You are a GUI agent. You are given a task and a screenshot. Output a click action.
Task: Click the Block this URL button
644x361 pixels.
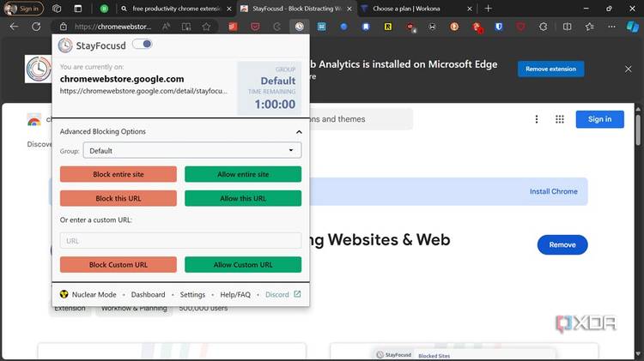click(118, 198)
